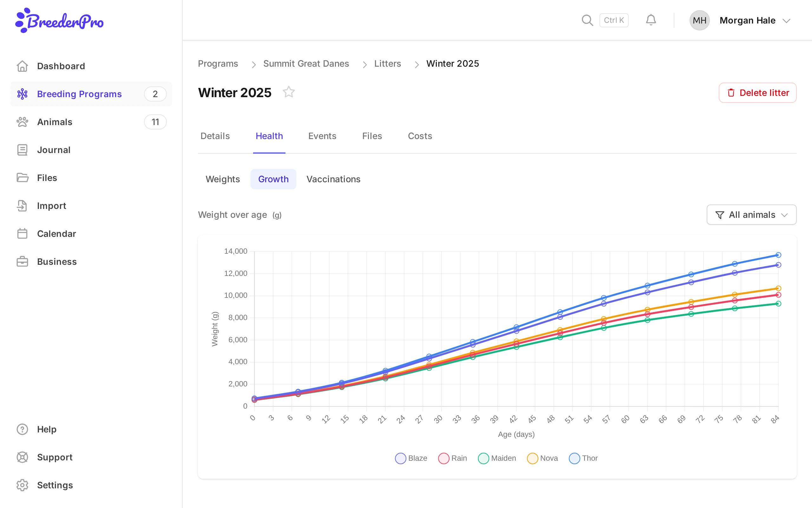Select the Weights sub-tab
The image size is (812, 508).
222,179
